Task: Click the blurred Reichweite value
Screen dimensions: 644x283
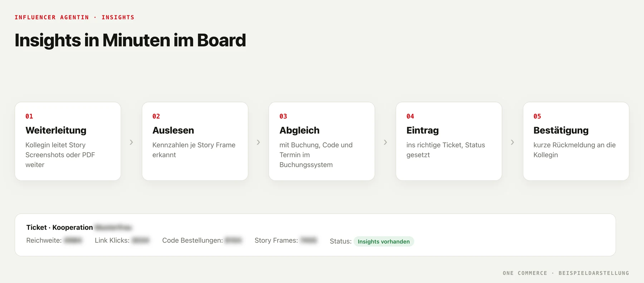Action: click(x=73, y=240)
